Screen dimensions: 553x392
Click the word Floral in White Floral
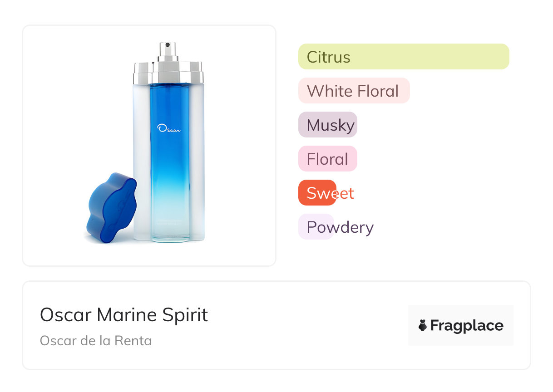[378, 91]
